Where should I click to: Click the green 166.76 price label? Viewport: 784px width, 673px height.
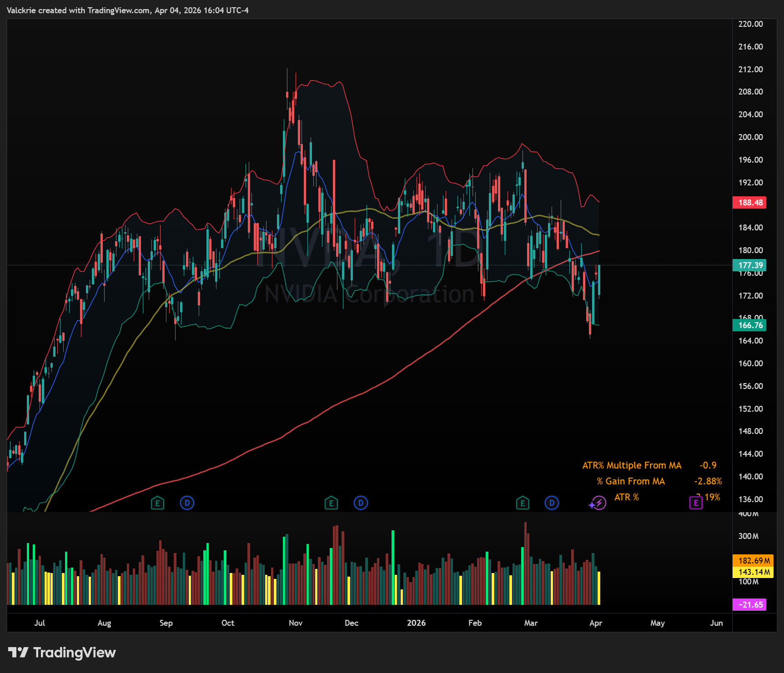point(749,325)
